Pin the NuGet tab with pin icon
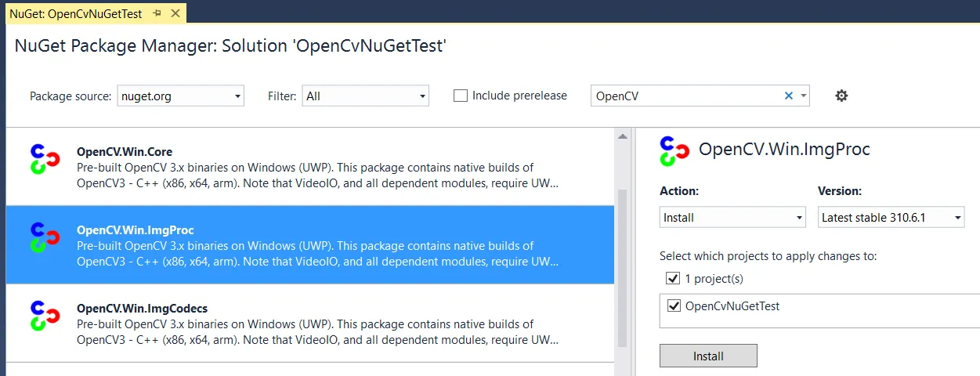 click(x=157, y=13)
